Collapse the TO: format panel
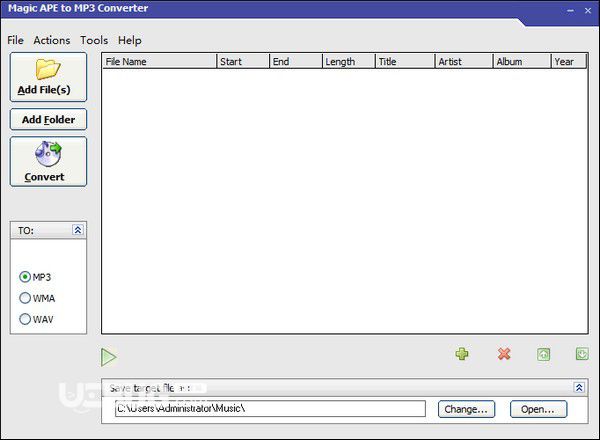Screen dimensions: 600x440 point(78,230)
